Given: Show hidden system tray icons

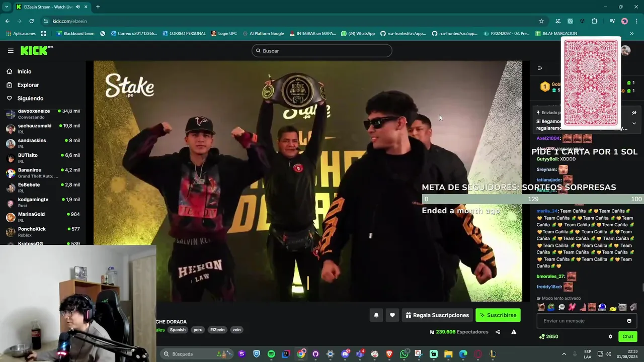Looking at the screenshot, I should pyautogui.click(x=564, y=354).
